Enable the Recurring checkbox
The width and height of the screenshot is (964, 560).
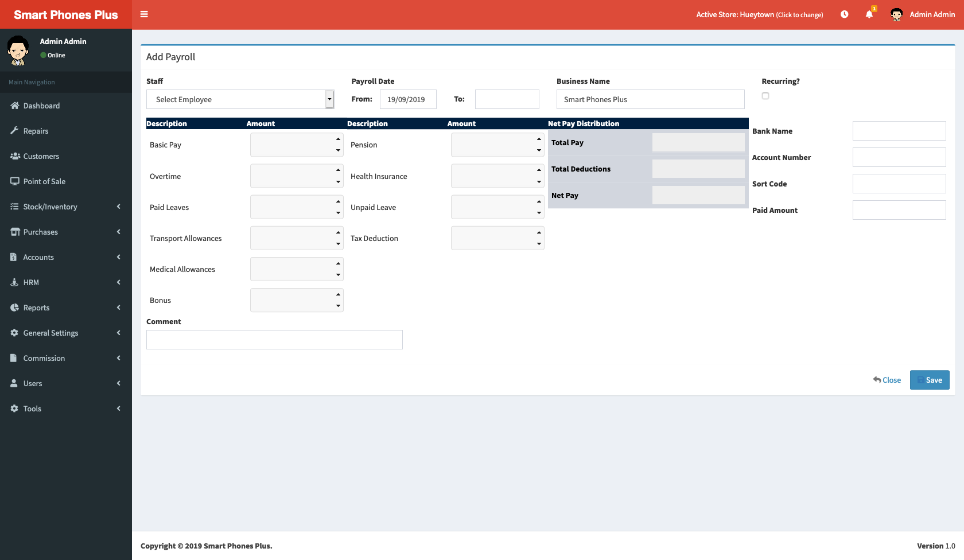tap(765, 96)
